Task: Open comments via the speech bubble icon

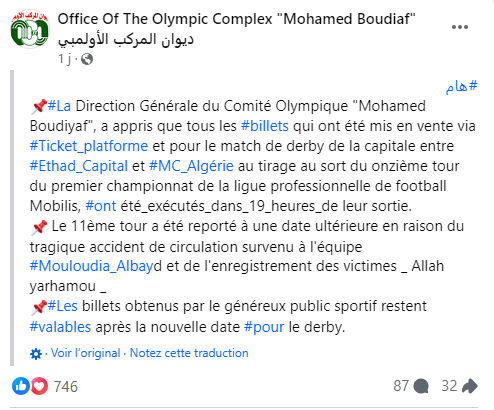Action: [421, 386]
